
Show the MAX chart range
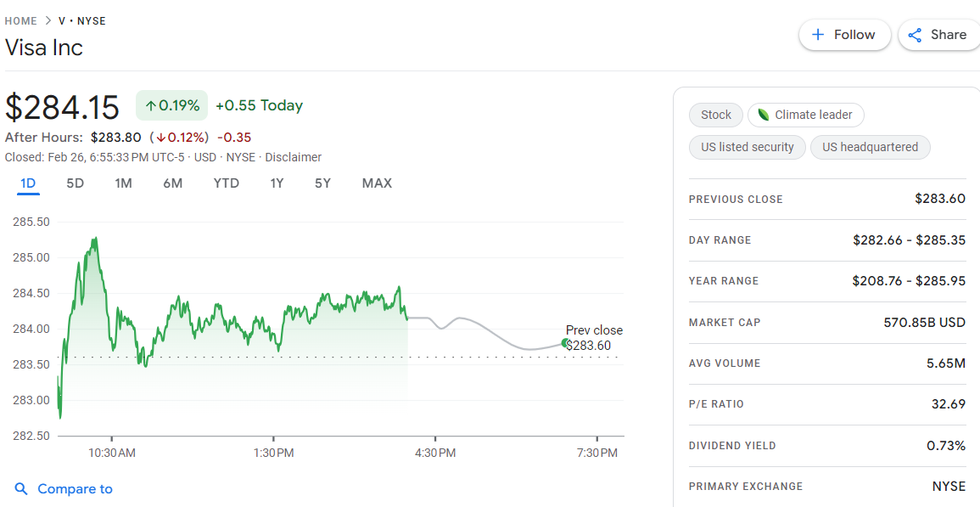(x=377, y=183)
